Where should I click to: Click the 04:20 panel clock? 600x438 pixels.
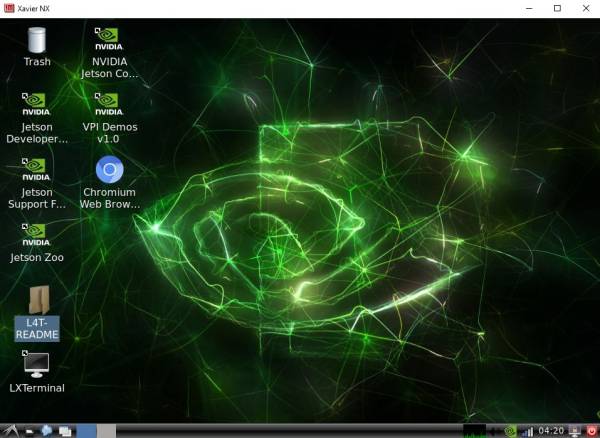pos(551,431)
